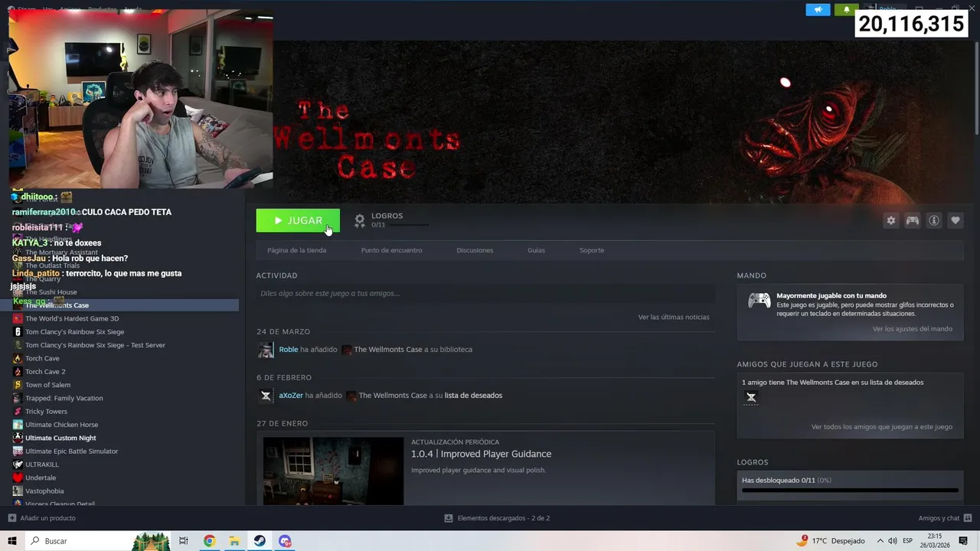This screenshot has height=551, width=980.
Task: Open the Punto de encuentro tab
Action: [x=391, y=250]
